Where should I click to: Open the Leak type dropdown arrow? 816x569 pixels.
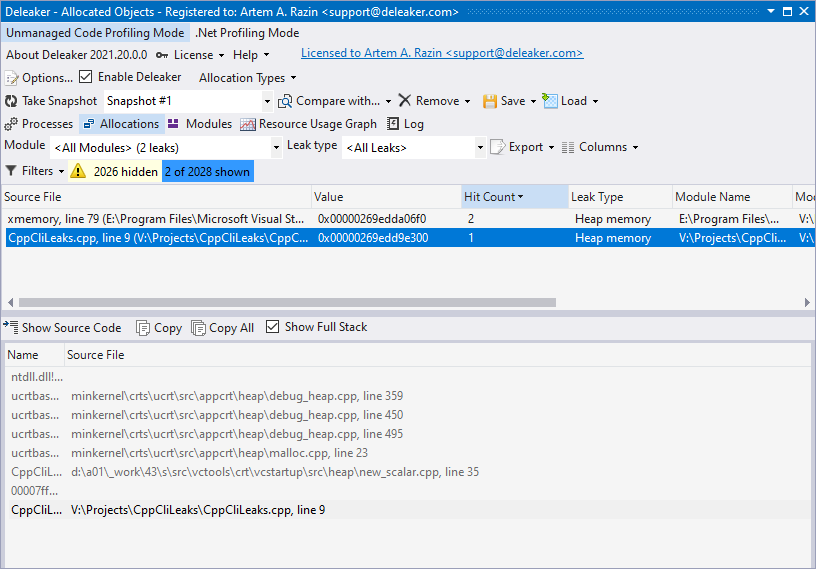coord(480,148)
